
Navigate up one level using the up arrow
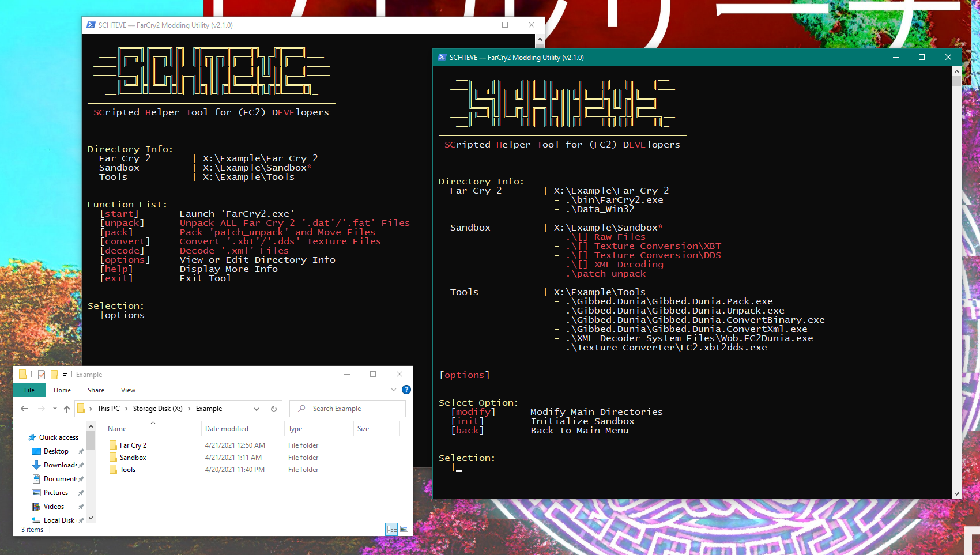tap(67, 409)
